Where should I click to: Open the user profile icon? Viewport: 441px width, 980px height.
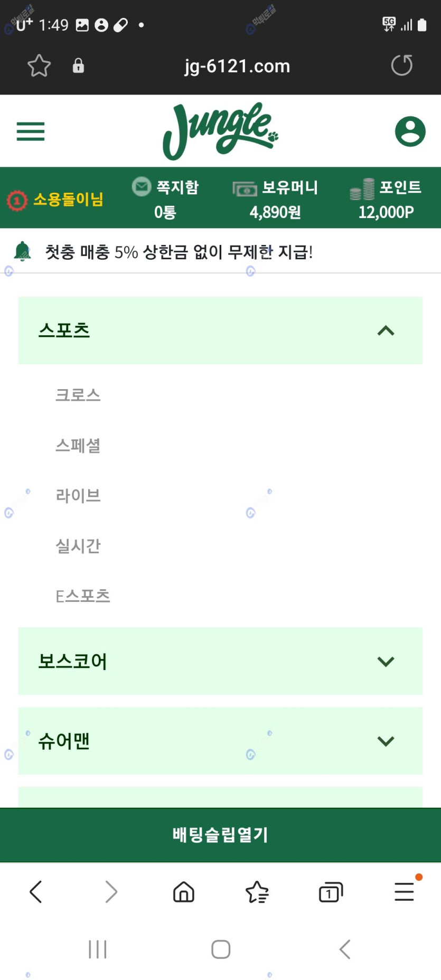410,131
